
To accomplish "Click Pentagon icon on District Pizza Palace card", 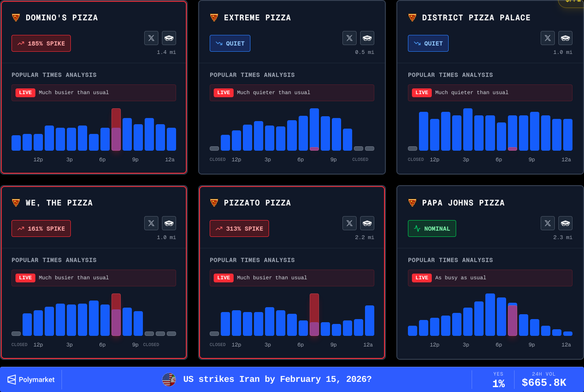I will click(x=565, y=38).
